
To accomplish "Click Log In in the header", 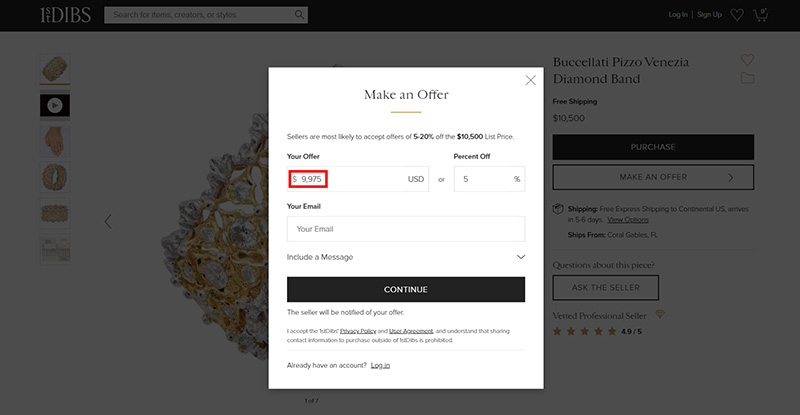I will click(x=678, y=15).
